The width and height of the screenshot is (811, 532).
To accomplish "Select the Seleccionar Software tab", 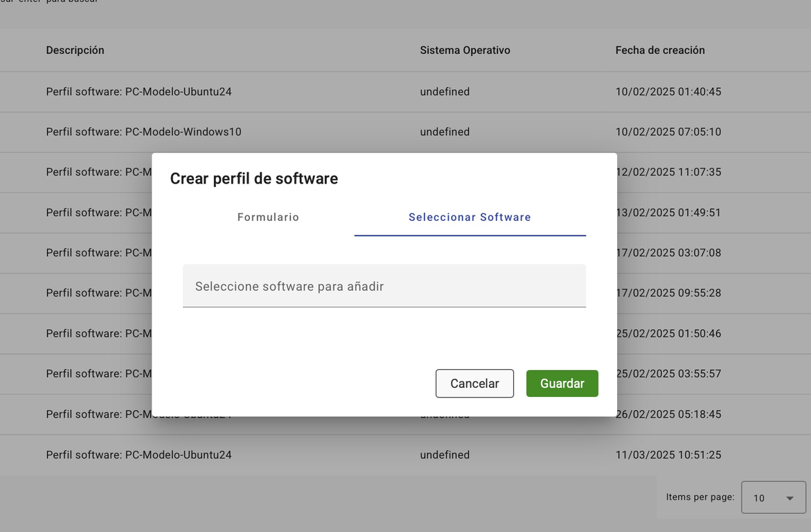I will (470, 218).
